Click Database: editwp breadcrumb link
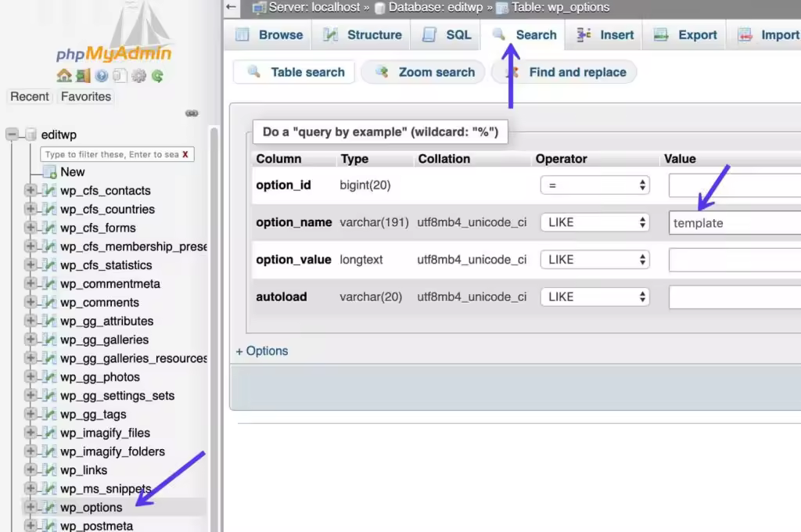Image resolution: width=801 pixels, height=532 pixels. pyautogui.click(x=435, y=8)
